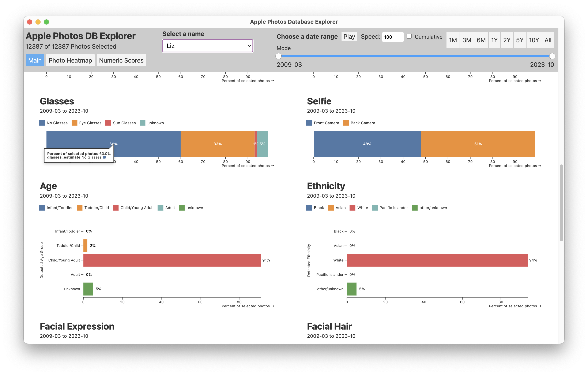Click the No Glasses legend color swatch
Screen dimensions: 588x375
(x=42, y=123)
